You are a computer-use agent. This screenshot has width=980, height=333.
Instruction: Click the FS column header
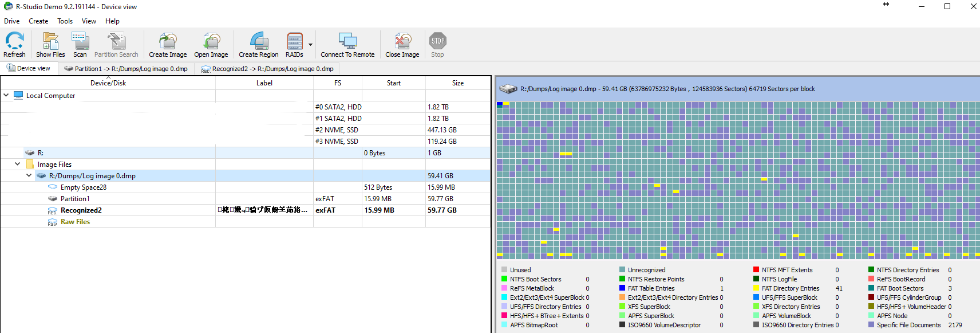[x=338, y=83]
